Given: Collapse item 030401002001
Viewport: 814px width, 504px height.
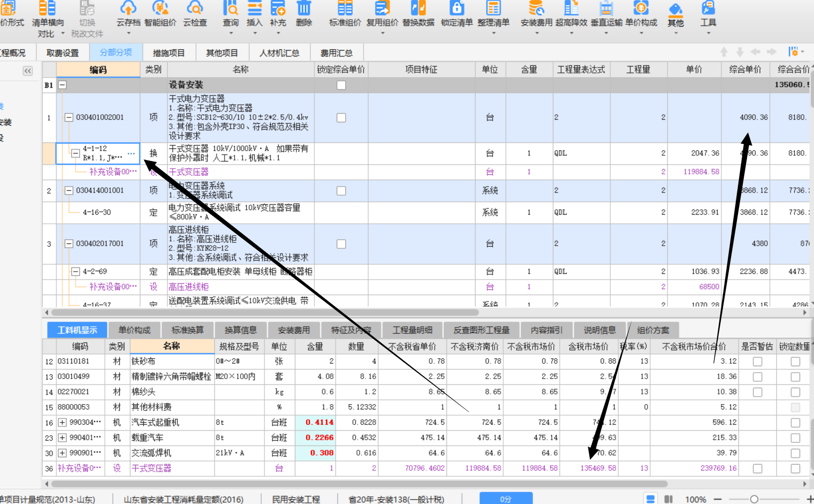Looking at the screenshot, I should point(69,117).
